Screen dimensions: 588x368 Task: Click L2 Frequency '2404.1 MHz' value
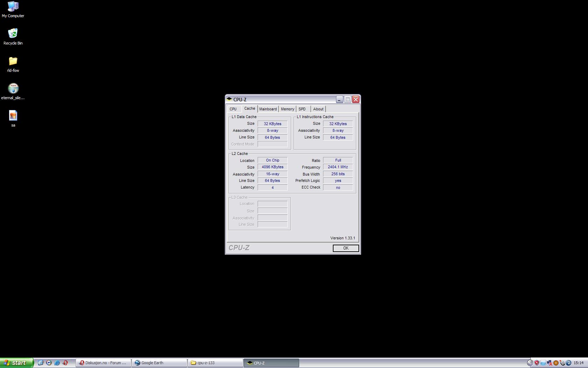pyautogui.click(x=338, y=167)
